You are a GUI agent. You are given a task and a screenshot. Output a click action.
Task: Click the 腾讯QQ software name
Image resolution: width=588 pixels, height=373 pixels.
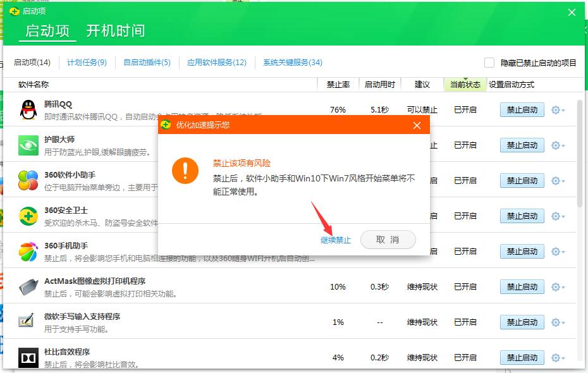[x=58, y=104]
